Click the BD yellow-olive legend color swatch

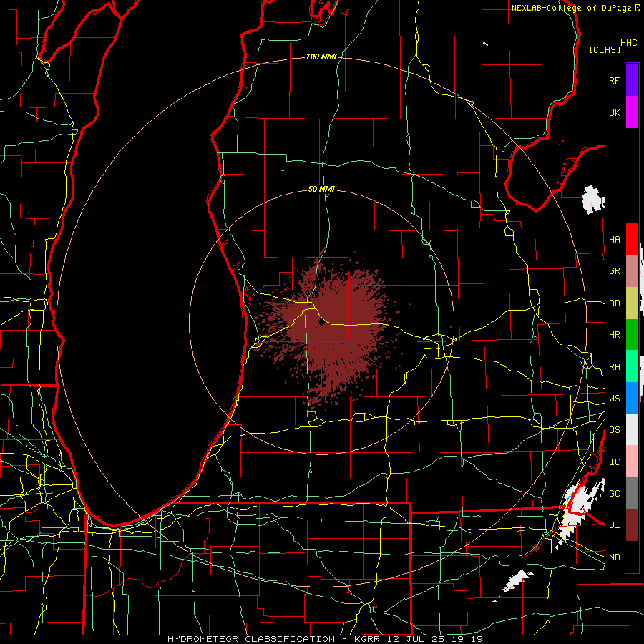click(x=632, y=303)
